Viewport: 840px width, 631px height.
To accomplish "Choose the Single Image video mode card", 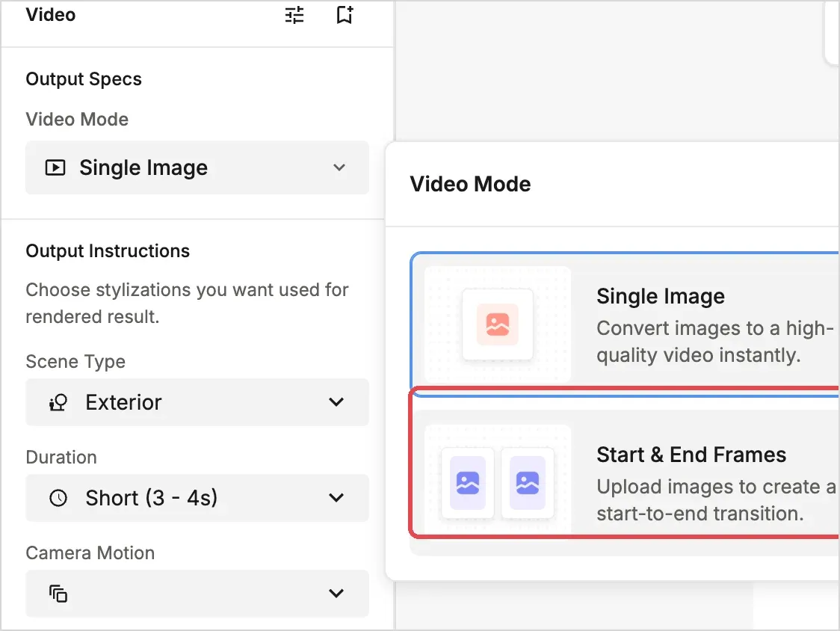I will [x=625, y=324].
